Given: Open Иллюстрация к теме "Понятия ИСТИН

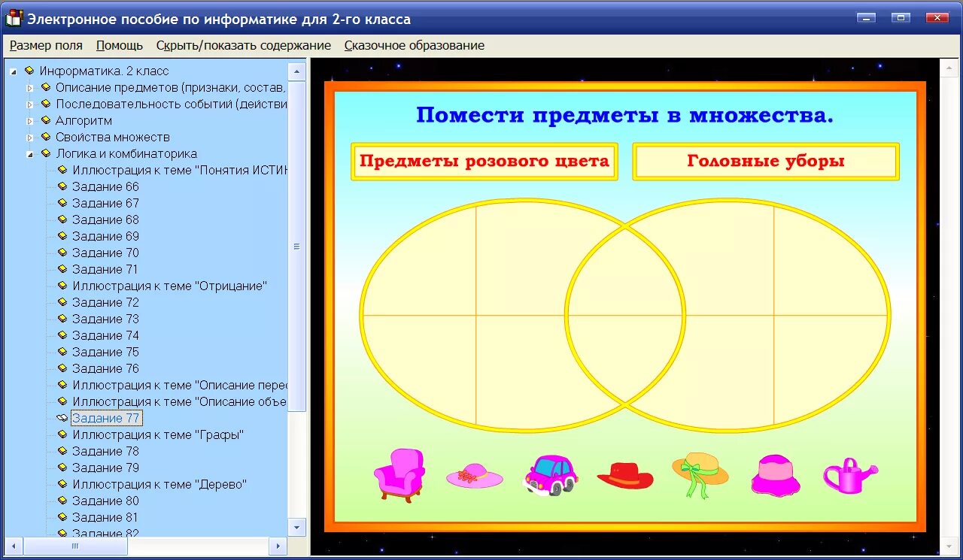Looking at the screenshot, I should [x=180, y=170].
